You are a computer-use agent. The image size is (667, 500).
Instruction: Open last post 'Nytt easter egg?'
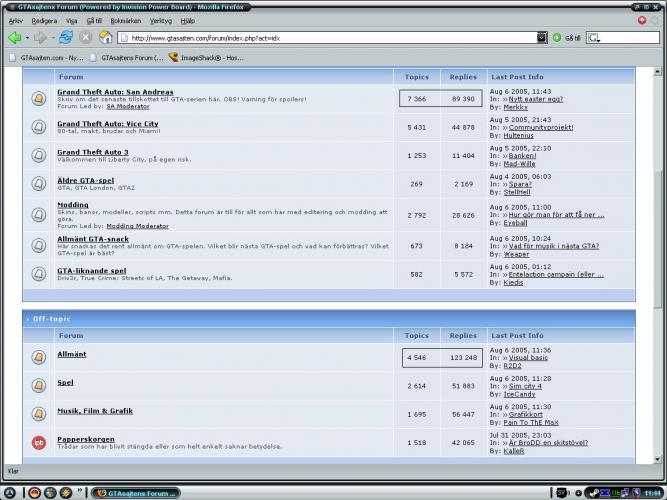(x=535, y=99)
